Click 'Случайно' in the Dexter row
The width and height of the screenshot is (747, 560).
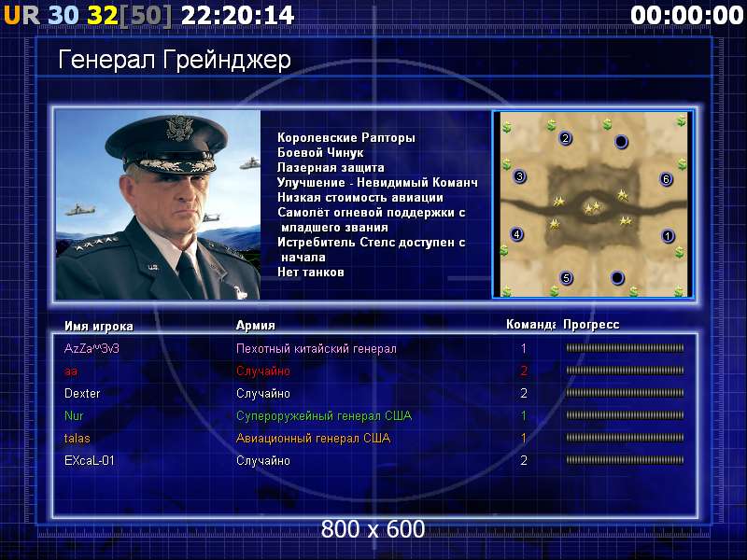[x=263, y=393]
